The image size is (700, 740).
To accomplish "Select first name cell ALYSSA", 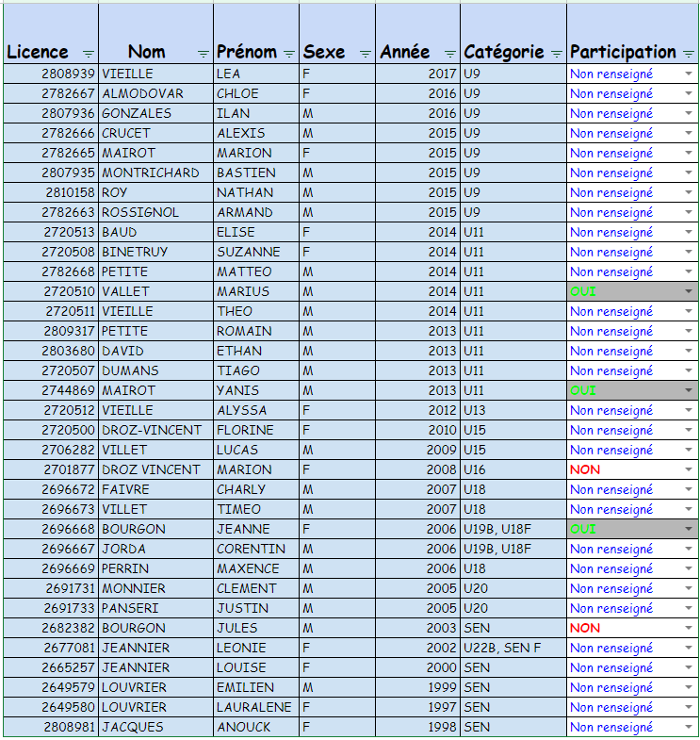I will click(256, 410).
